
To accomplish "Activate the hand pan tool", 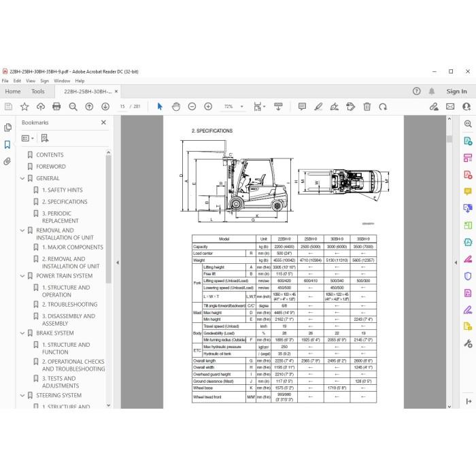I will click(x=176, y=107).
